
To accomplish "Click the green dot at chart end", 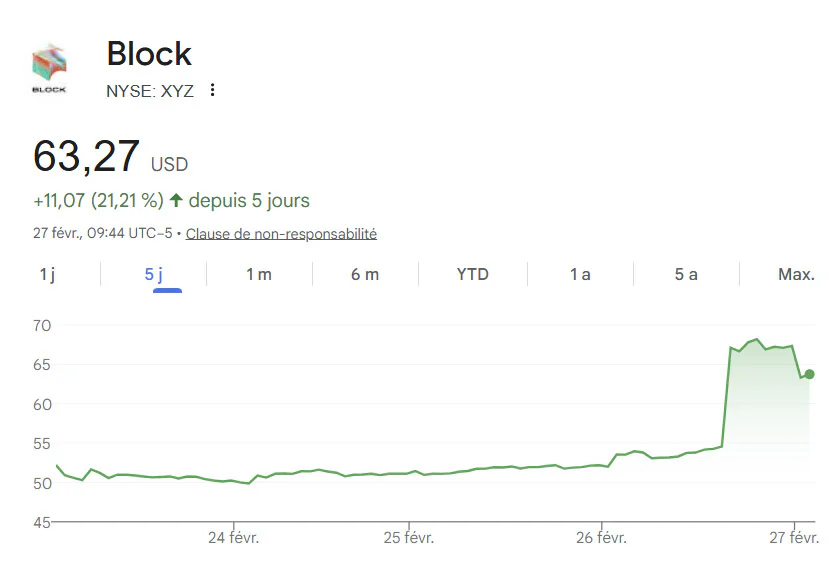I will tap(809, 374).
